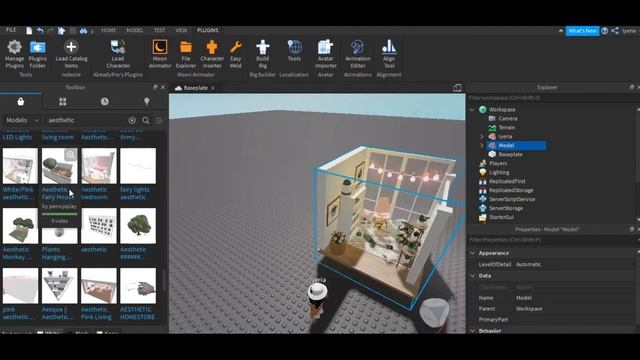Click the Load Character plugin
The image size is (640, 360).
point(118,54)
